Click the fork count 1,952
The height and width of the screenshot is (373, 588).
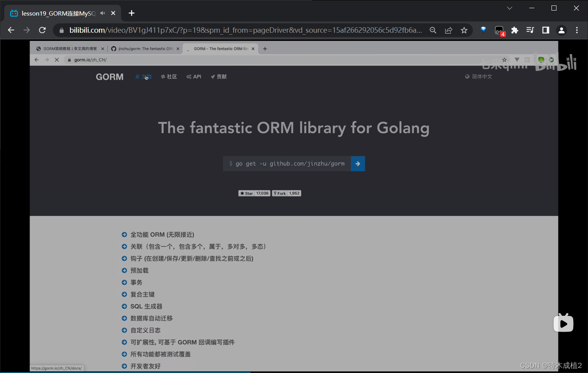tap(294, 193)
